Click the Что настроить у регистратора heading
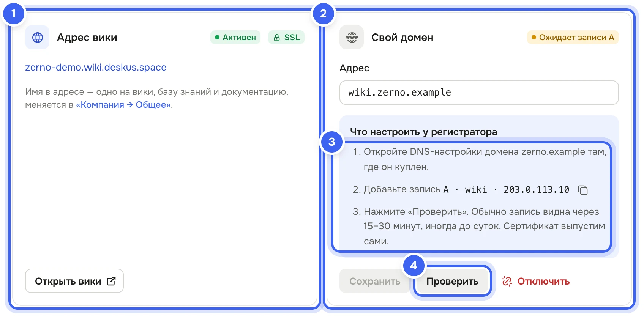Image resolution: width=644 pixels, height=318 pixels. pos(423,132)
